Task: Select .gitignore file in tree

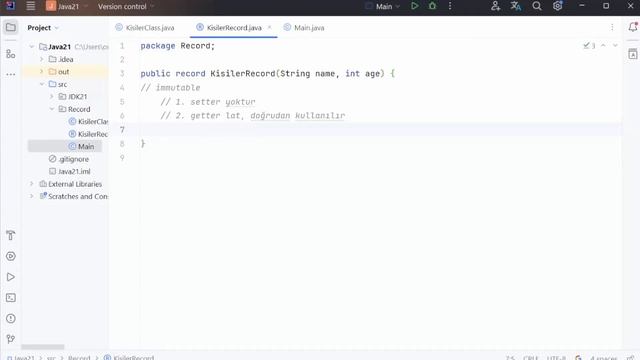Action: 69,159
